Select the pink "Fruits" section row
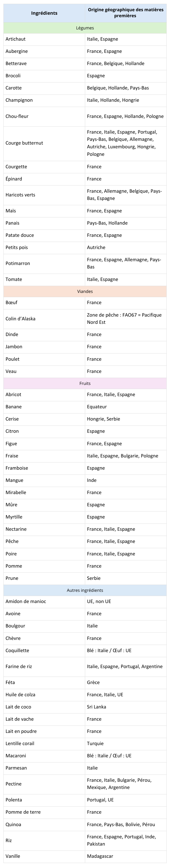The height and width of the screenshot is (868, 170). [85, 383]
